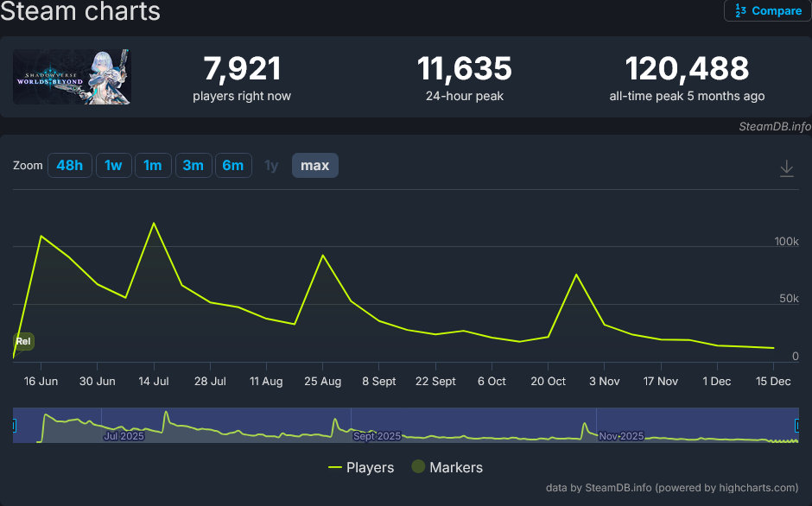The height and width of the screenshot is (506, 812).
Task: Click the 14 Jul peak on chart line
Action: [x=154, y=223]
